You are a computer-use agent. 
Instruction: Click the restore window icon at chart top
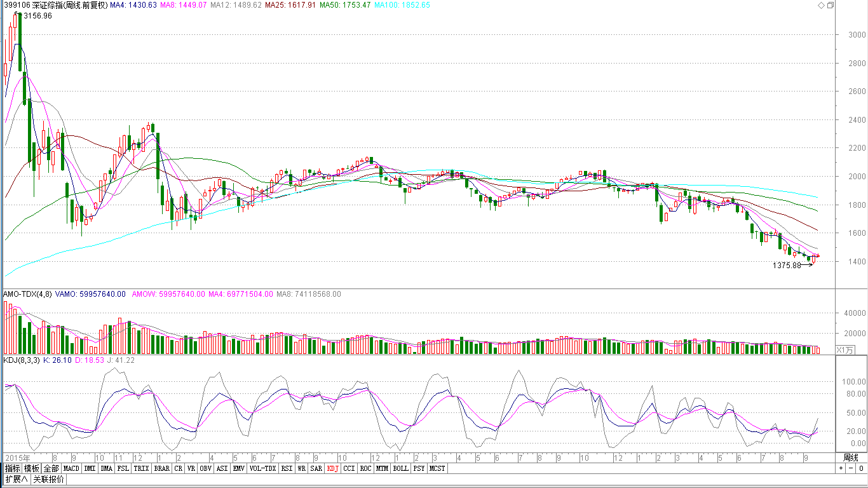[x=830, y=5]
